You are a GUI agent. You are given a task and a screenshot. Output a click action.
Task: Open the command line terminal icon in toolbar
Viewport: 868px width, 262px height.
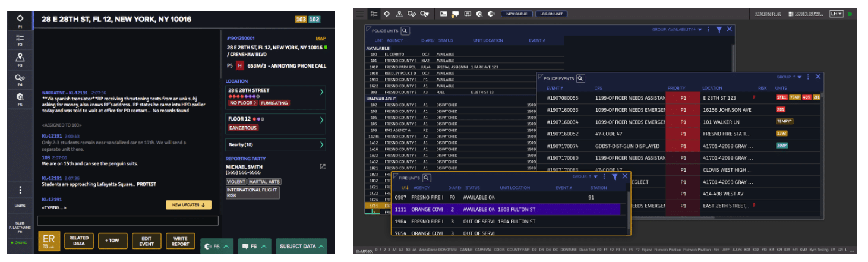click(444, 13)
